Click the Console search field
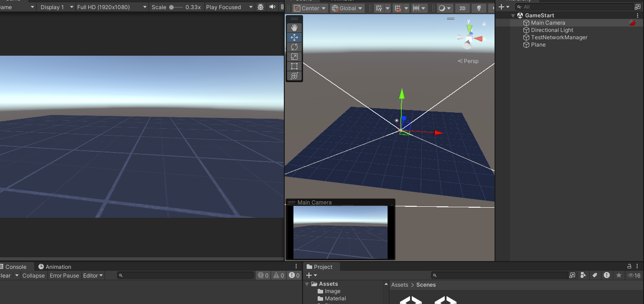Image resolution: width=644 pixels, height=304 pixels. coord(186,276)
